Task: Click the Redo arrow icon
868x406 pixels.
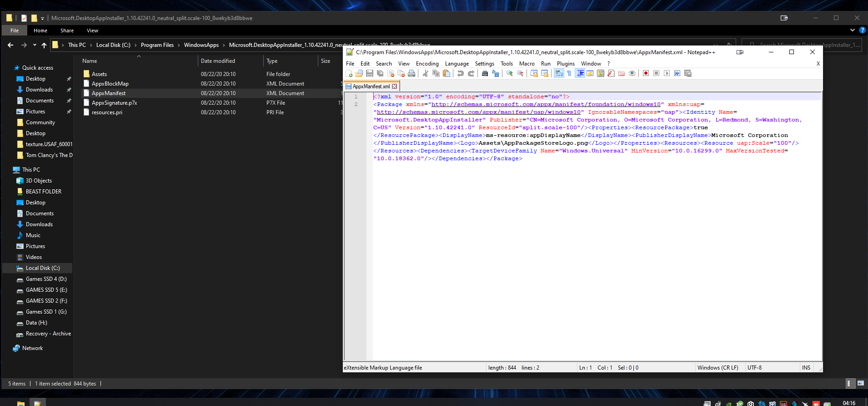Action: tap(471, 73)
